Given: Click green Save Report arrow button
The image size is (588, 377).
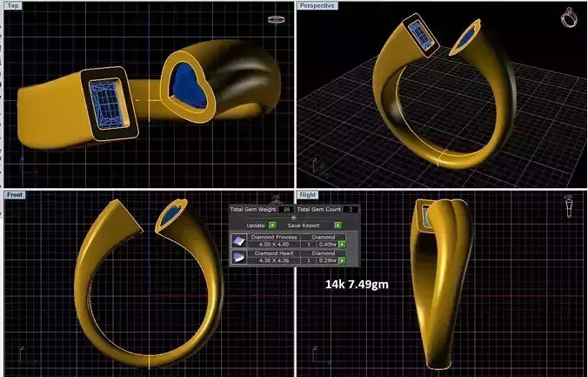Looking at the screenshot, I should click(337, 226).
